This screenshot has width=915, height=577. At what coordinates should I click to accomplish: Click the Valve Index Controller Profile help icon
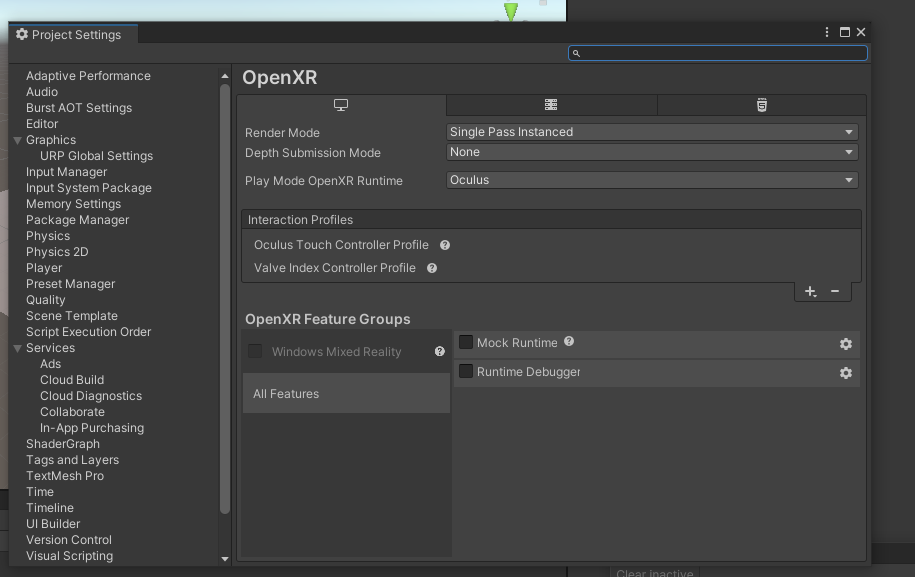pyautogui.click(x=430, y=268)
